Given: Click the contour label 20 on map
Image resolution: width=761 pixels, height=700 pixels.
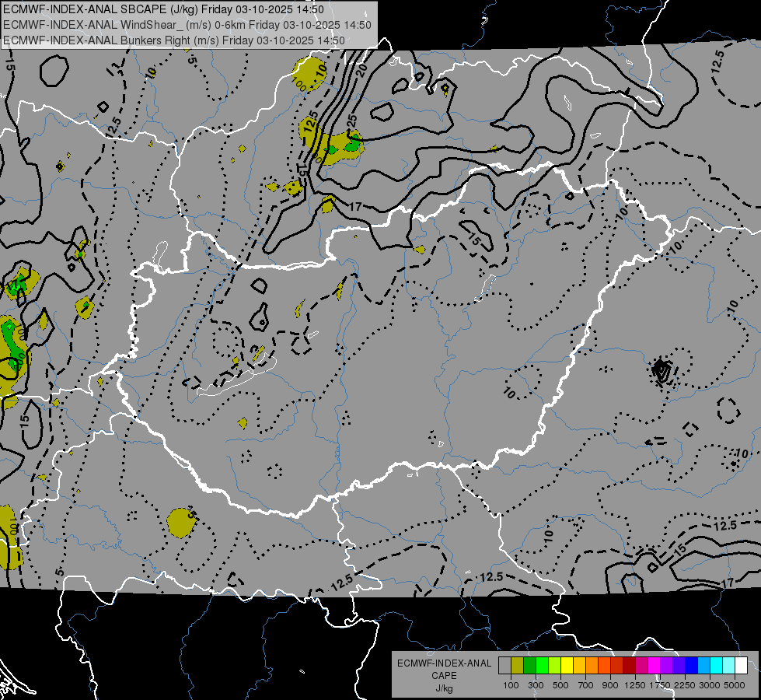Looking at the screenshot, I should click(x=361, y=71).
